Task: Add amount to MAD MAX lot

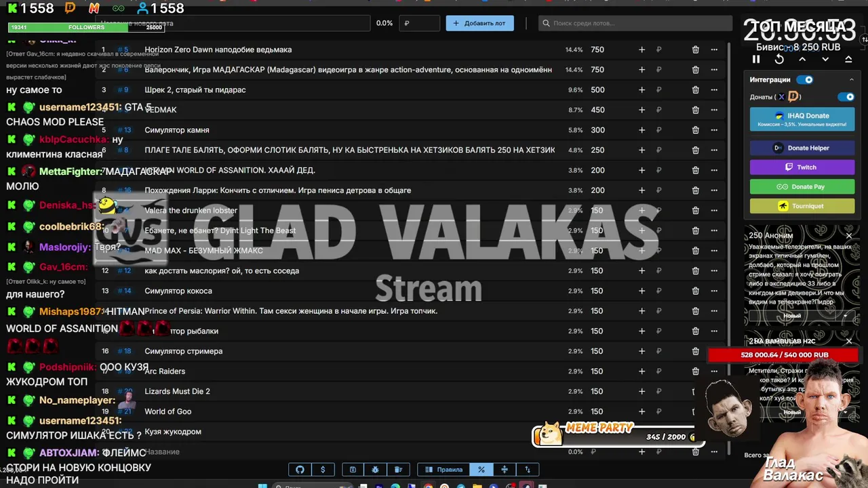Action: [642, 251]
